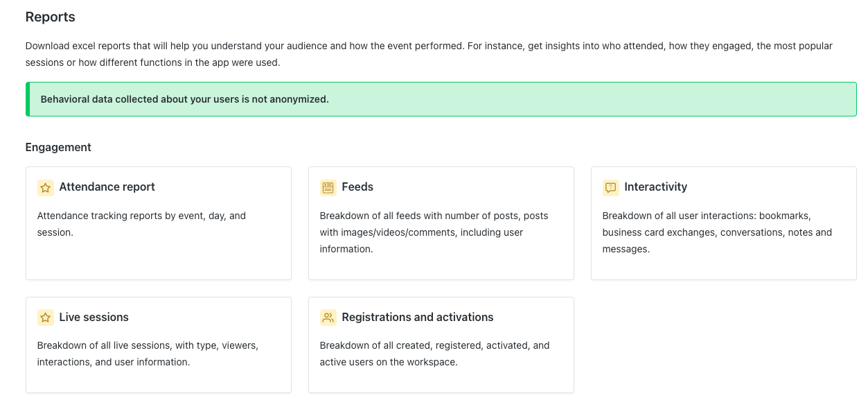Open the Attendance report title
Image resolution: width=868 pixels, height=407 pixels.
coord(107,187)
